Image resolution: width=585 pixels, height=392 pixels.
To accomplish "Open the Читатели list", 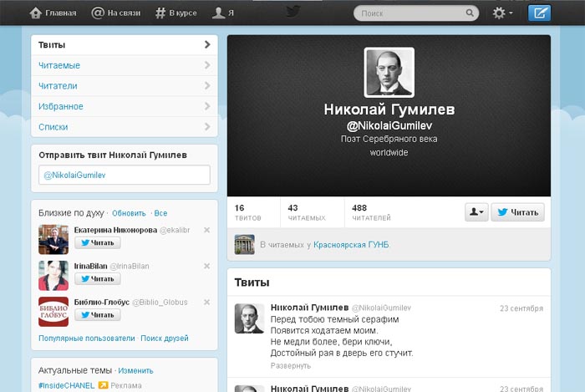I will pos(125,86).
